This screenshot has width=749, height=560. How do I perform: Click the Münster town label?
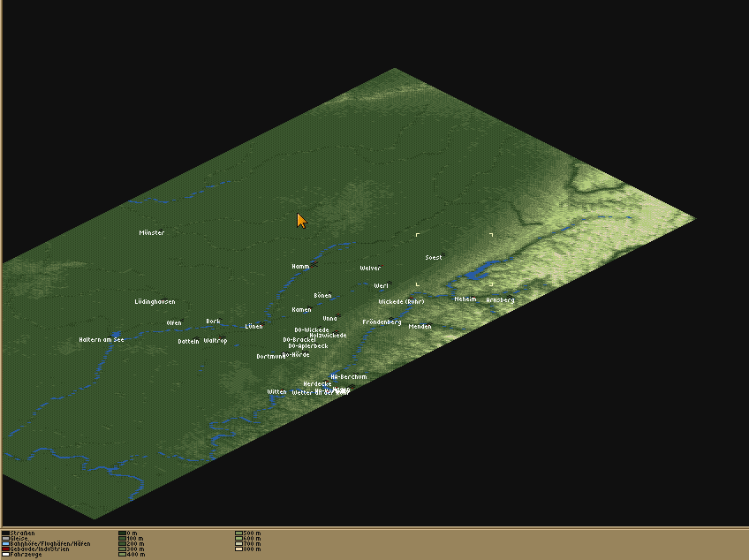(152, 233)
